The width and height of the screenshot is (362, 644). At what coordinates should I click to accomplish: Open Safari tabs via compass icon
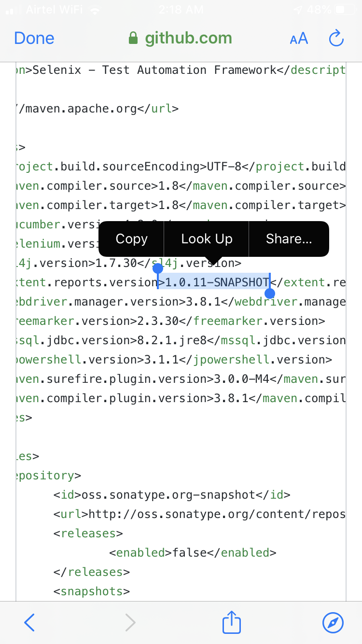(333, 622)
